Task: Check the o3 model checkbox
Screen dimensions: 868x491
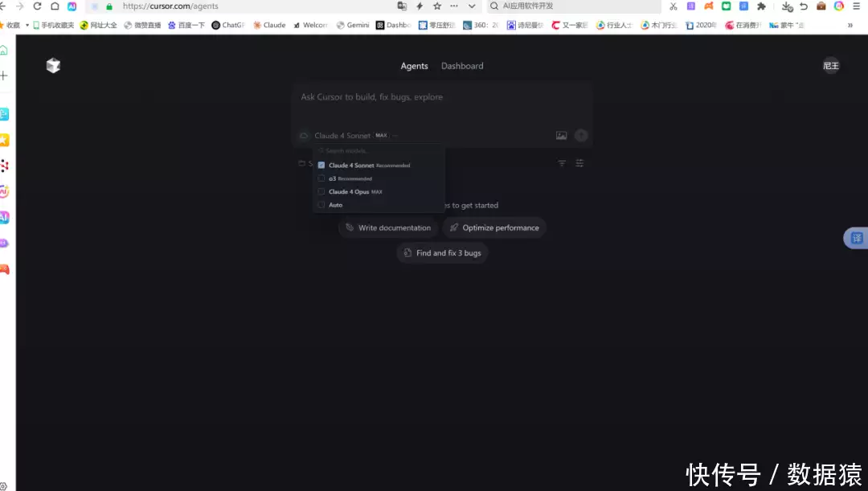Action: (x=321, y=178)
